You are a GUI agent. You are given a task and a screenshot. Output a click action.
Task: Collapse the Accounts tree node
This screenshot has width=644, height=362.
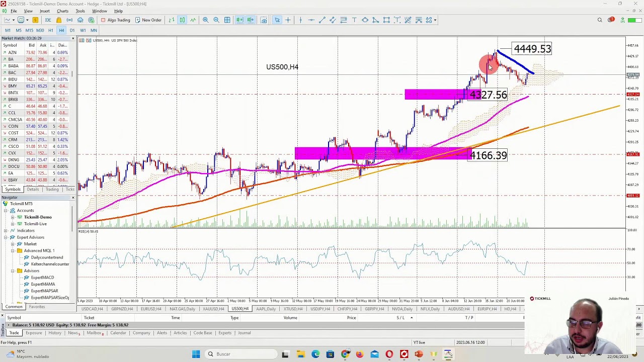[6, 210]
